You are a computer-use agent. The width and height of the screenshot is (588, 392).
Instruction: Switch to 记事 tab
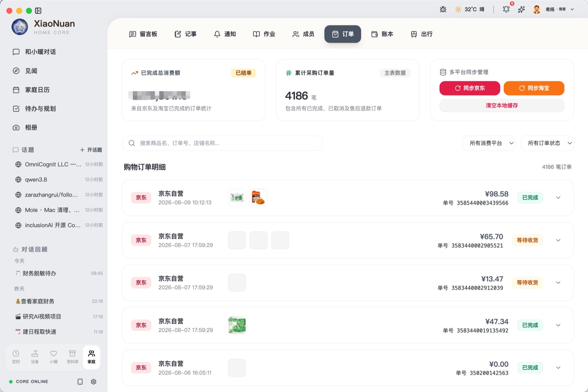pos(186,34)
